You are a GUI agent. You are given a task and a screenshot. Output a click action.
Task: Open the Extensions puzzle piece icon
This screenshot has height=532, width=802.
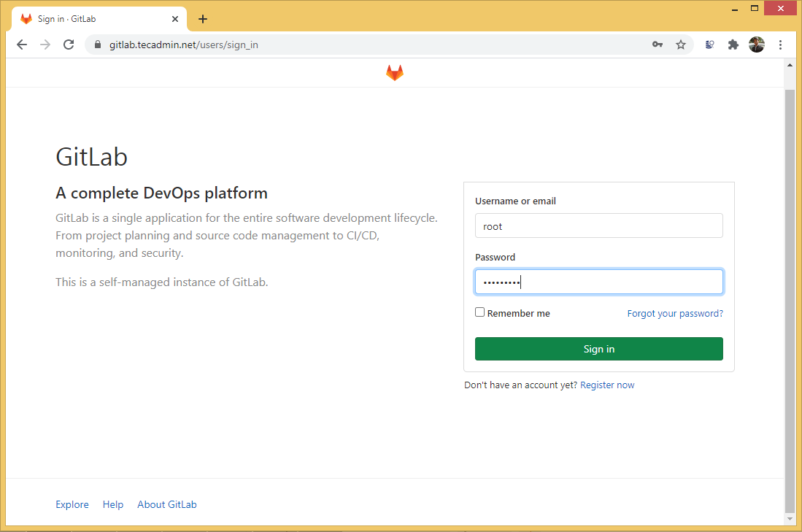(x=733, y=45)
